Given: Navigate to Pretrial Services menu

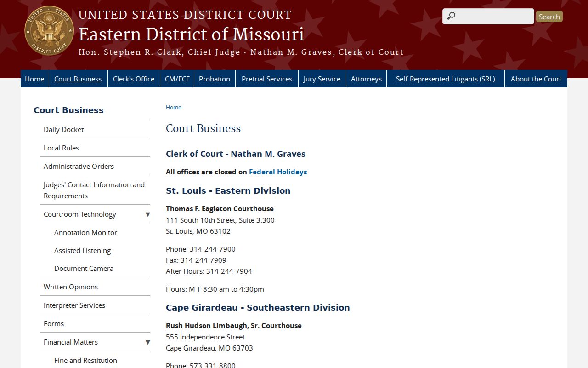Looking at the screenshot, I should 267,79.
